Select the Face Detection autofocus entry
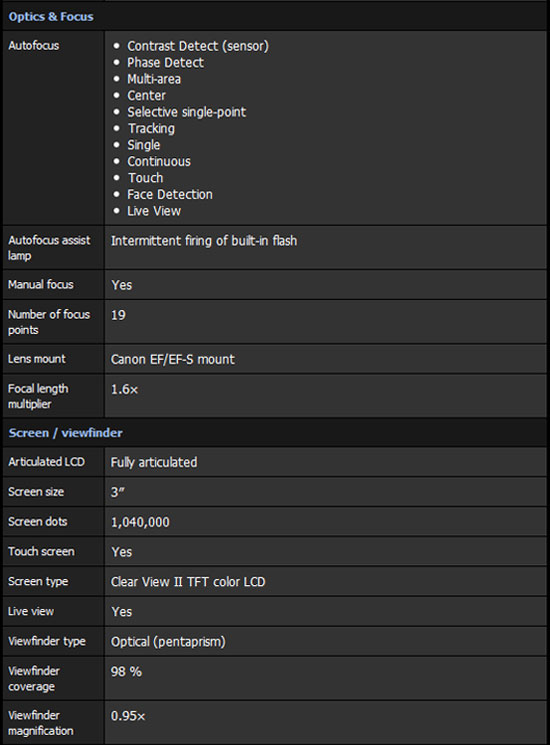The height and width of the screenshot is (745, 550). (170, 194)
